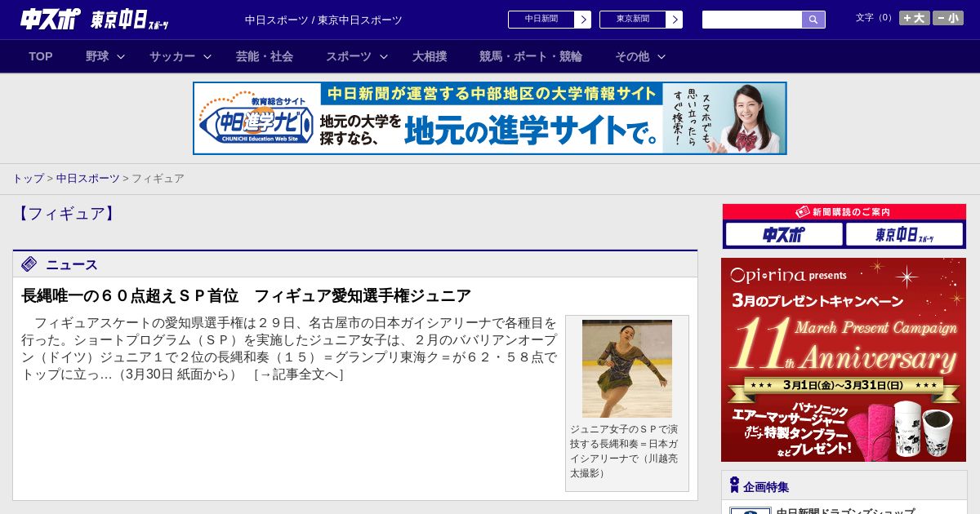Open the 芸能・社会 menu item

(x=265, y=56)
